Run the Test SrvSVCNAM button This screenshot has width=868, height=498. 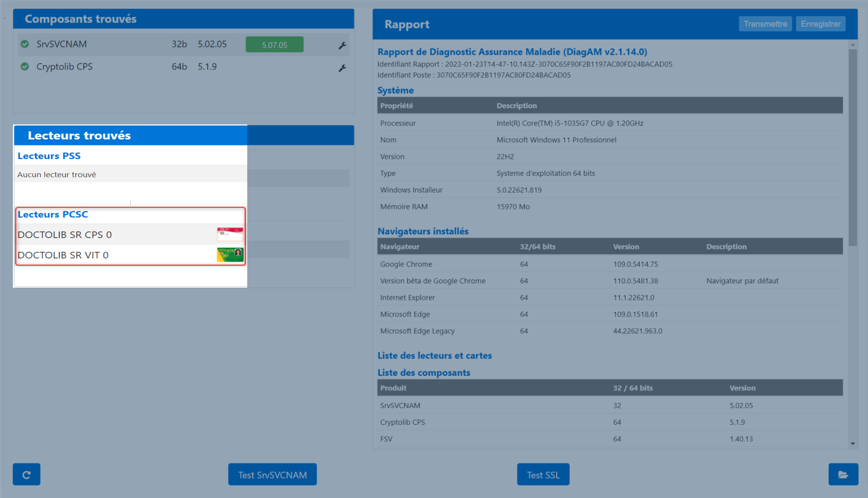coord(272,474)
